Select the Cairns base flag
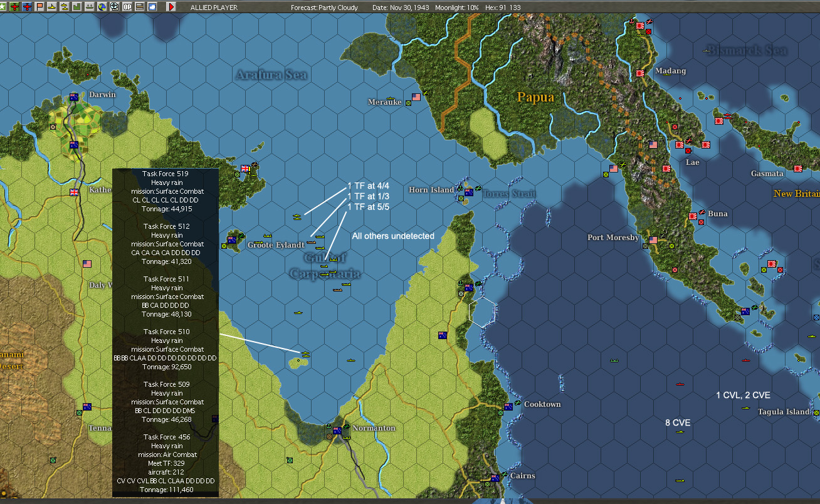Image resolution: width=820 pixels, height=504 pixels. pyautogui.click(x=495, y=478)
